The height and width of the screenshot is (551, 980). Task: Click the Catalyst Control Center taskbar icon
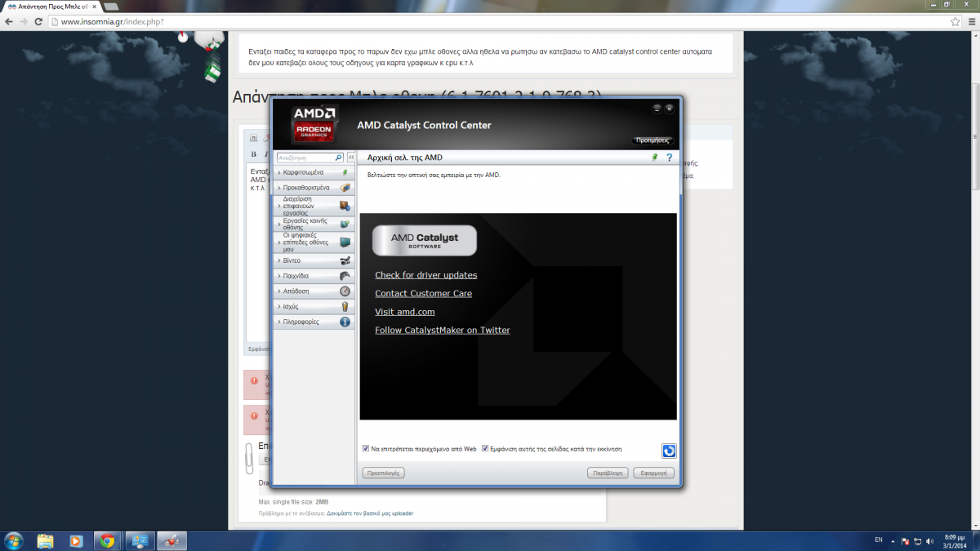[172, 540]
